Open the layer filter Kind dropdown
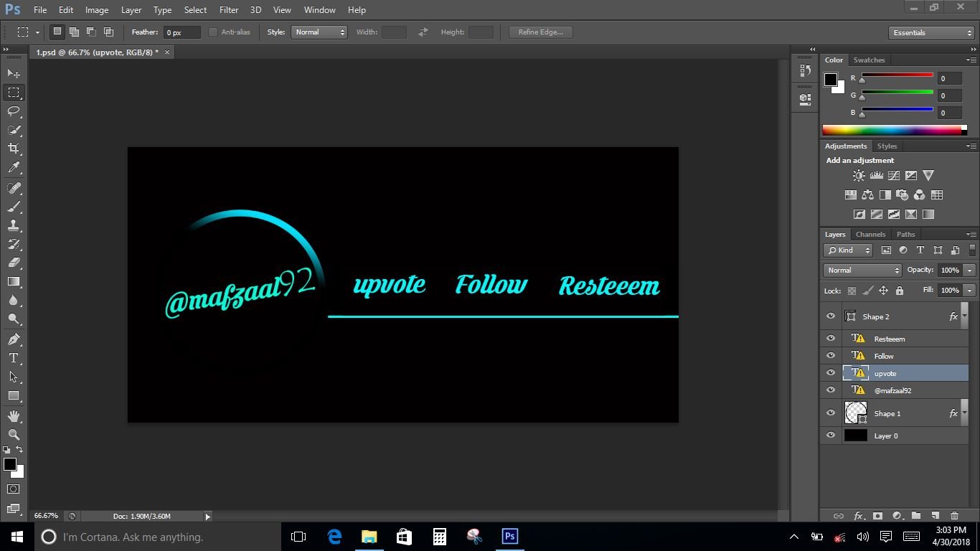This screenshot has height=551, width=980. pyautogui.click(x=849, y=250)
